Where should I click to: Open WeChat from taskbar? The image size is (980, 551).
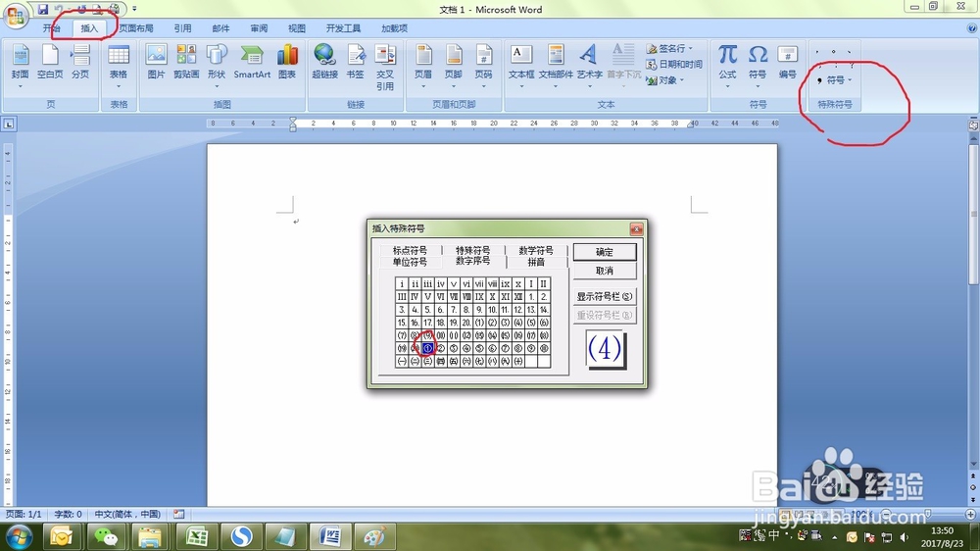pos(105,536)
